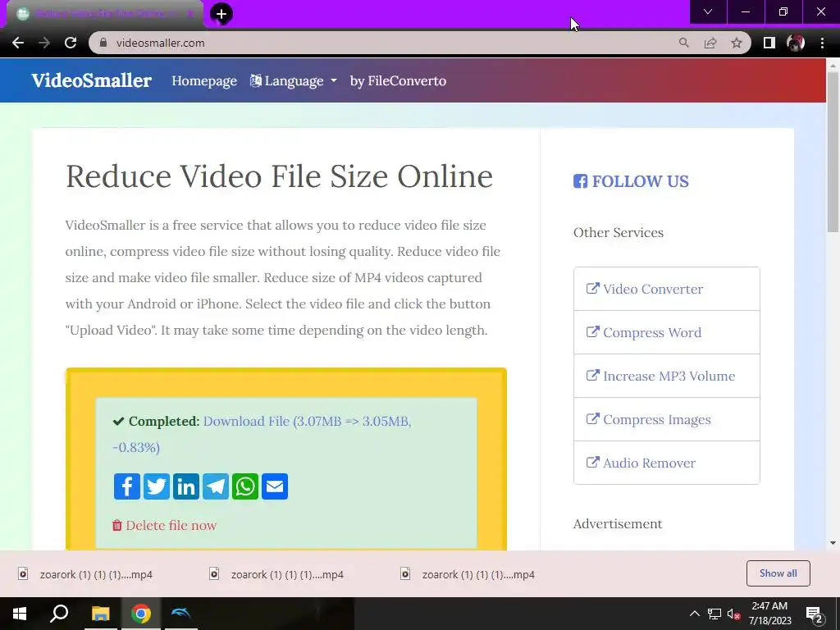840x630 pixels.
Task: Open a new browser tab
Action: click(221, 14)
